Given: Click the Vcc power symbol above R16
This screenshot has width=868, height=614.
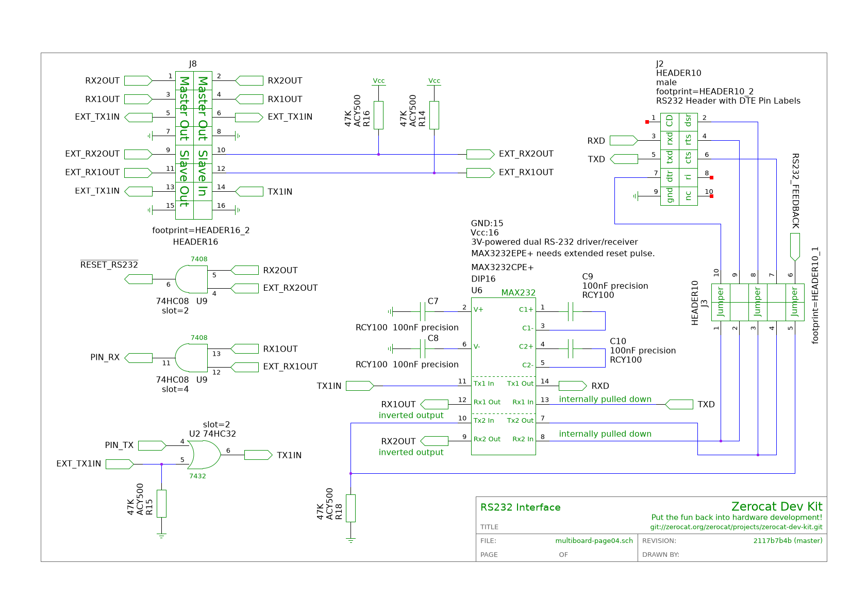Looking at the screenshot, I should point(378,81).
